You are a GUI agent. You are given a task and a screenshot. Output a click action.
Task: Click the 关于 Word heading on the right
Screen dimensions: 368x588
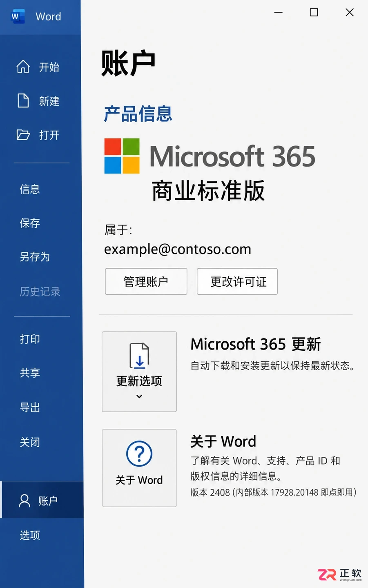pos(223,441)
